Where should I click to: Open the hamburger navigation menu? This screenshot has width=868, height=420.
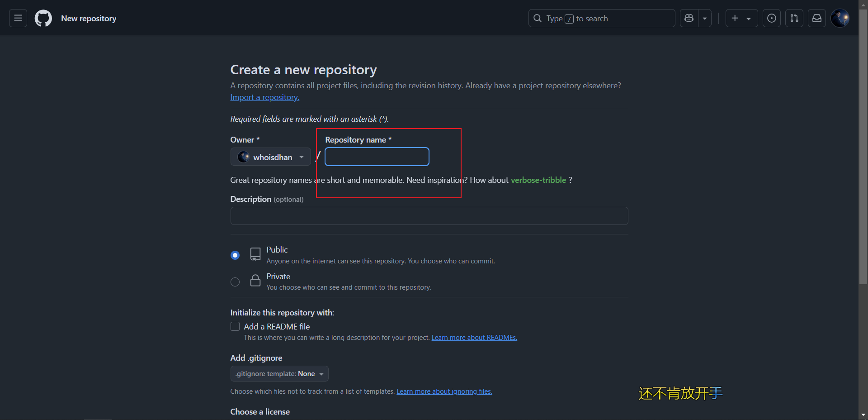point(18,18)
